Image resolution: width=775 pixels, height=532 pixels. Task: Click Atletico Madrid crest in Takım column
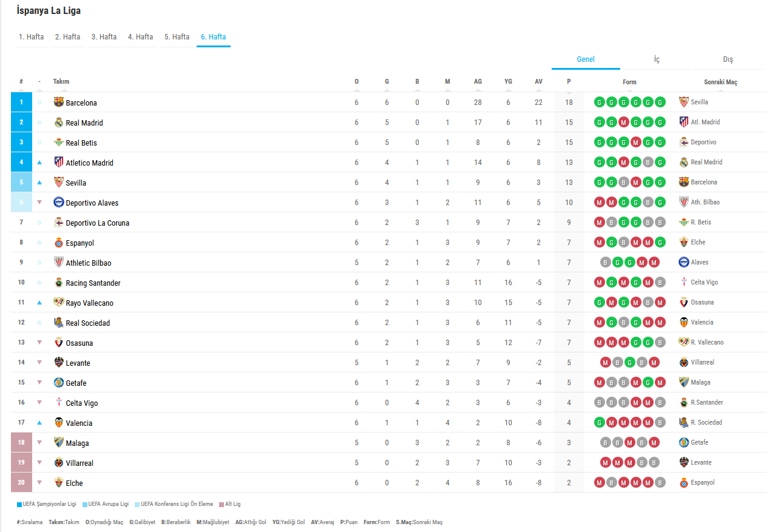59,162
